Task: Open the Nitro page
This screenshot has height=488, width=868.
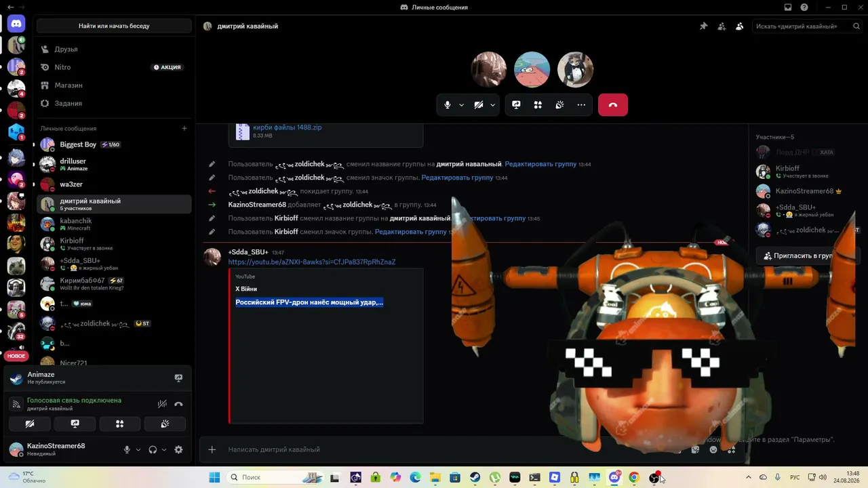Action: pos(114,67)
